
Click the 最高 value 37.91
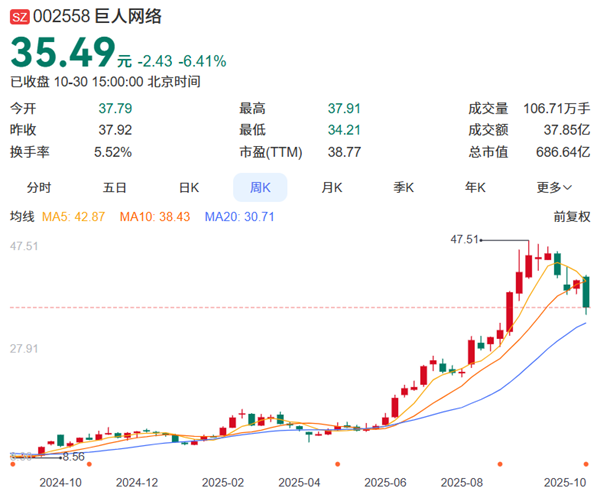(344, 109)
